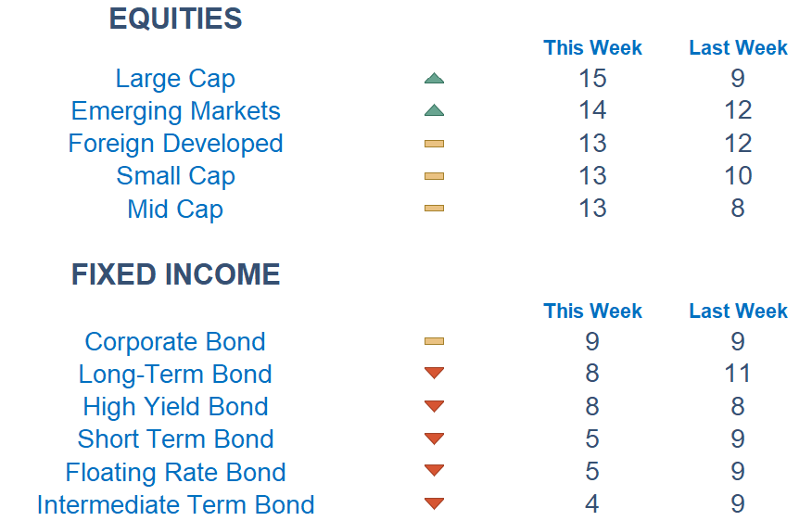Screen dimensions: 812x521
Task: Click the yellow neutral bar beside Mid Cap
Action: coord(434,209)
